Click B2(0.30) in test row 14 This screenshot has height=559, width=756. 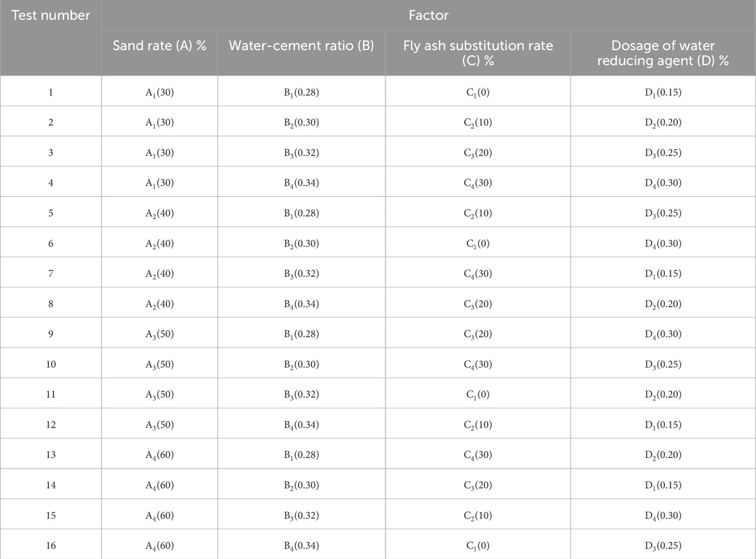pos(301,485)
